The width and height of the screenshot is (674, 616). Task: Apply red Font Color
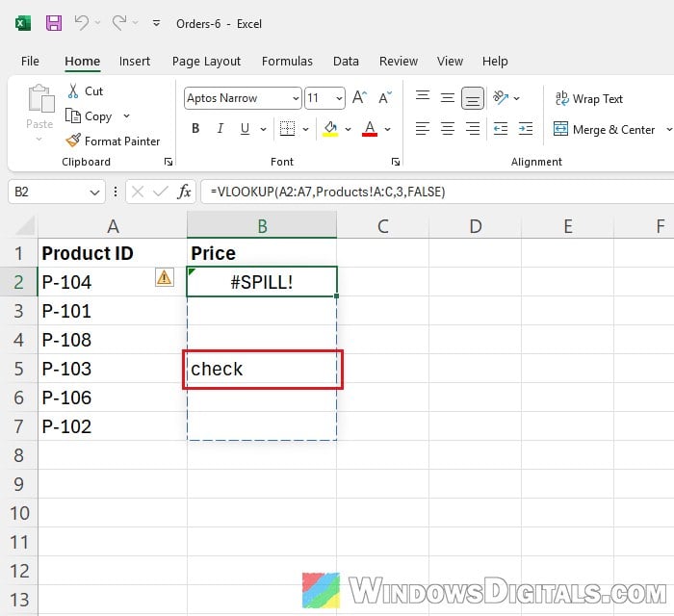(x=370, y=128)
